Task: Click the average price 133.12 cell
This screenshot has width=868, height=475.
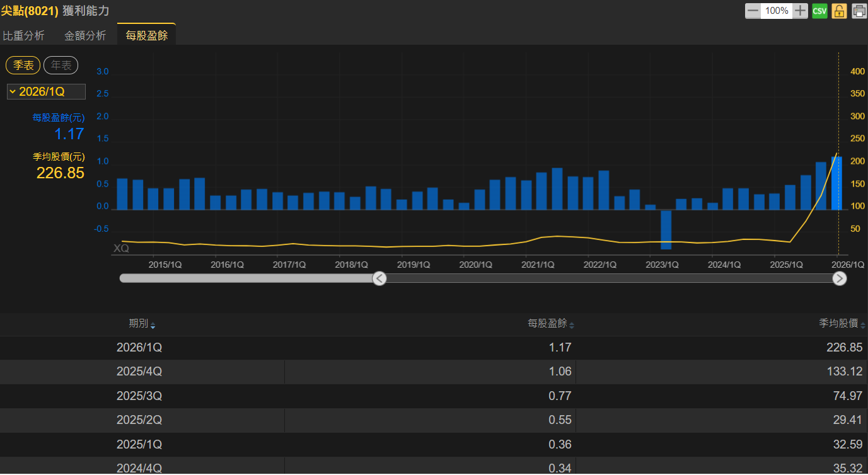Action: click(x=845, y=372)
